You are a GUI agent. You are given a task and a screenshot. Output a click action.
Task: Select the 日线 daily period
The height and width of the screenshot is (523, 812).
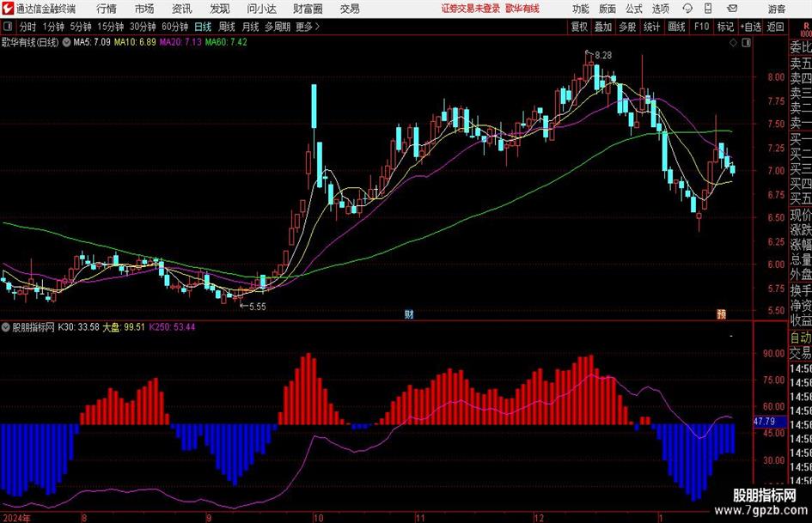203,27
